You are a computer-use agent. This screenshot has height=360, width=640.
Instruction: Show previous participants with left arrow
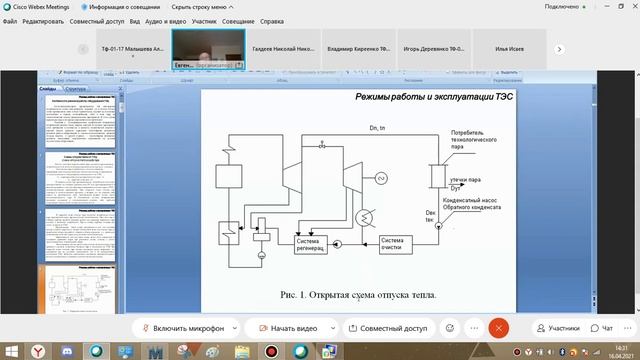pos(83,49)
